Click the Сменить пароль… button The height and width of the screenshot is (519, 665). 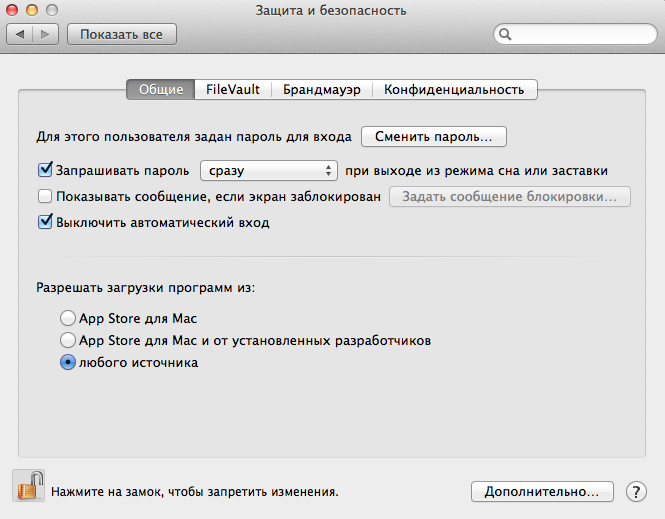click(x=434, y=137)
